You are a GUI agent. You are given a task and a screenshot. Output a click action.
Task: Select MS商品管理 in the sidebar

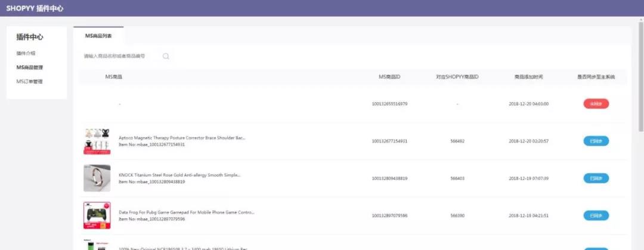30,67
